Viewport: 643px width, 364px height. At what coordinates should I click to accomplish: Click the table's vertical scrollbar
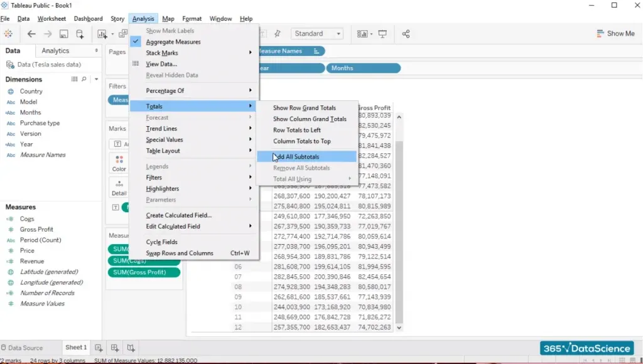click(399, 220)
